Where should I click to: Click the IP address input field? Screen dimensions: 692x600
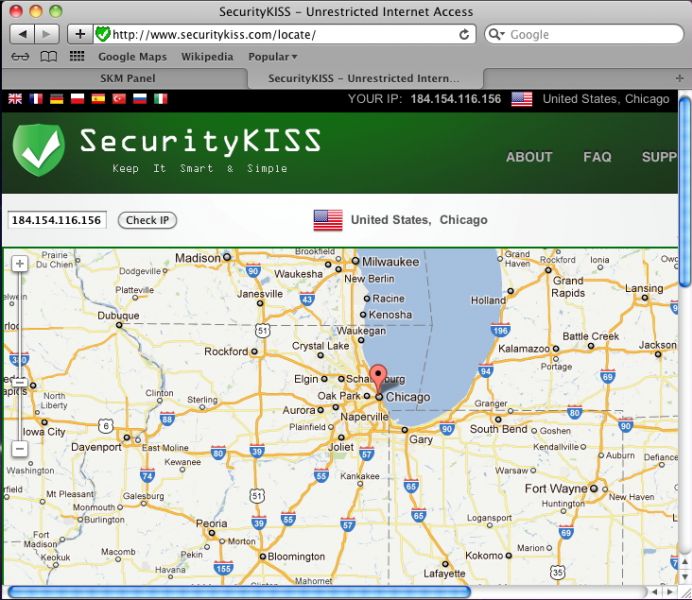[x=57, y=220]
